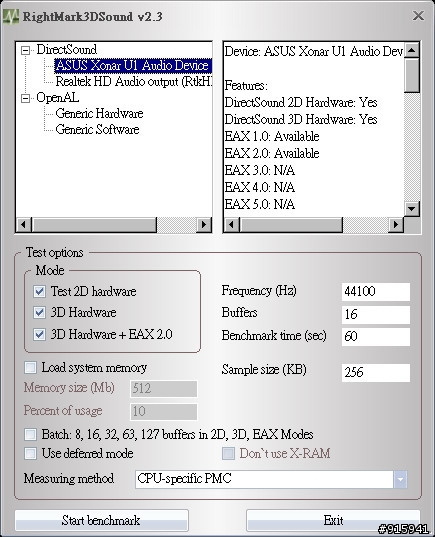
Task: Click DirectSound 3D Hardware: Yes line
Action: click(301, 120)
